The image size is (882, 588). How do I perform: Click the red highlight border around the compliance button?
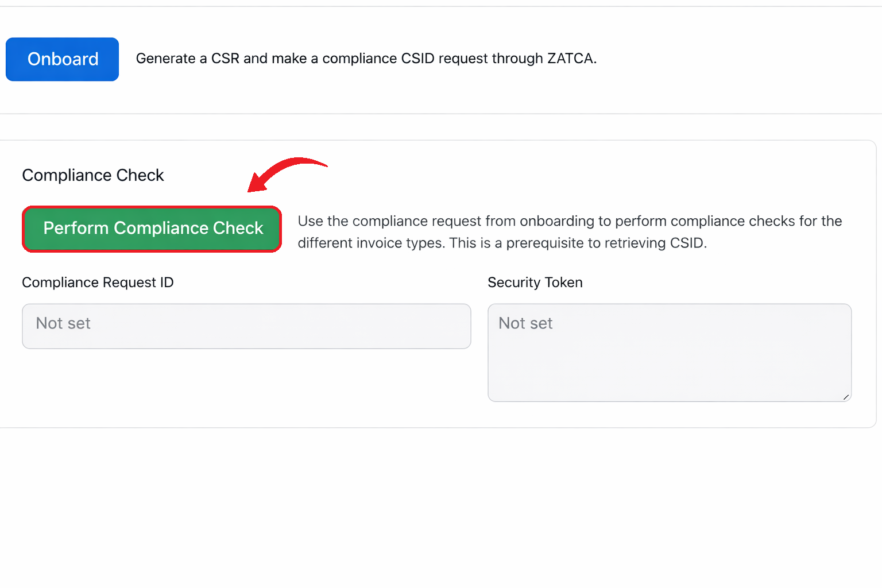coord(152,207)
